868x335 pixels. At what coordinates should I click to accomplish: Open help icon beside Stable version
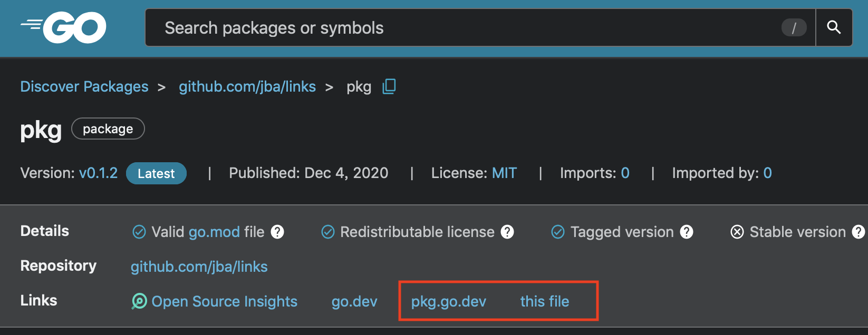(x=859, y=232)
